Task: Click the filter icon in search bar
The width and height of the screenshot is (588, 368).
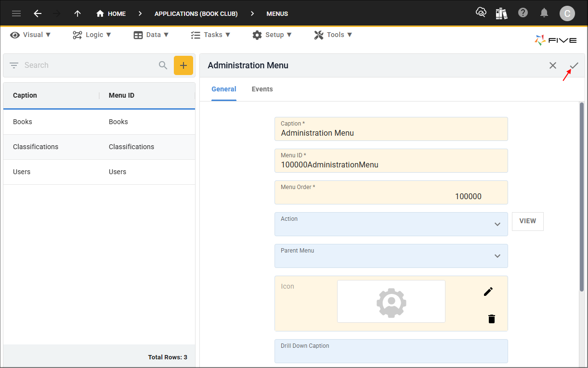Action: click(x=14, y=65)
